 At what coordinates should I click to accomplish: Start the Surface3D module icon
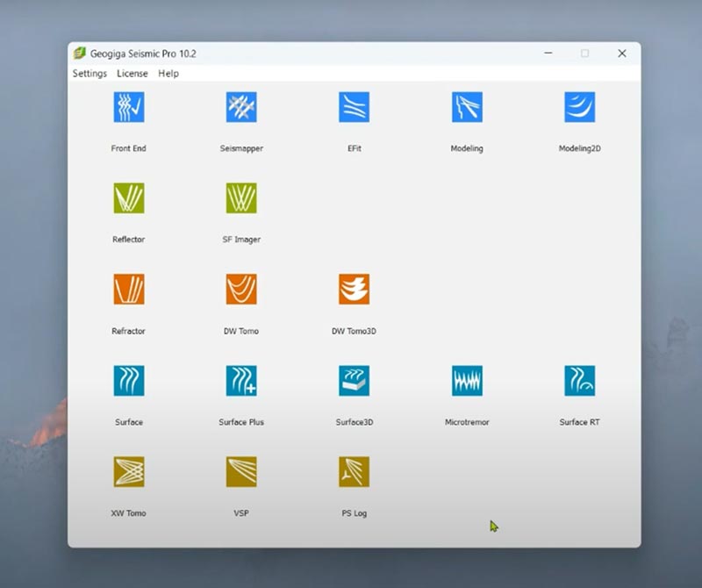pos(355,381)
